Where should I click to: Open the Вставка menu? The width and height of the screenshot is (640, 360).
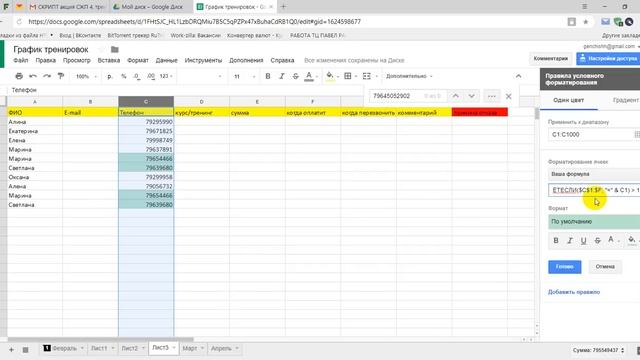pyautogui.click(x=109, y=60)
